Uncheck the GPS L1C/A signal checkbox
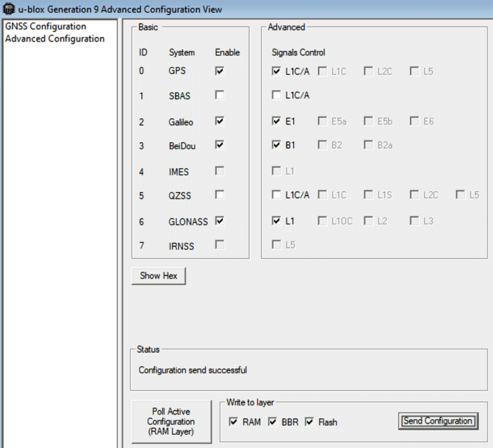 click(277, 70)
